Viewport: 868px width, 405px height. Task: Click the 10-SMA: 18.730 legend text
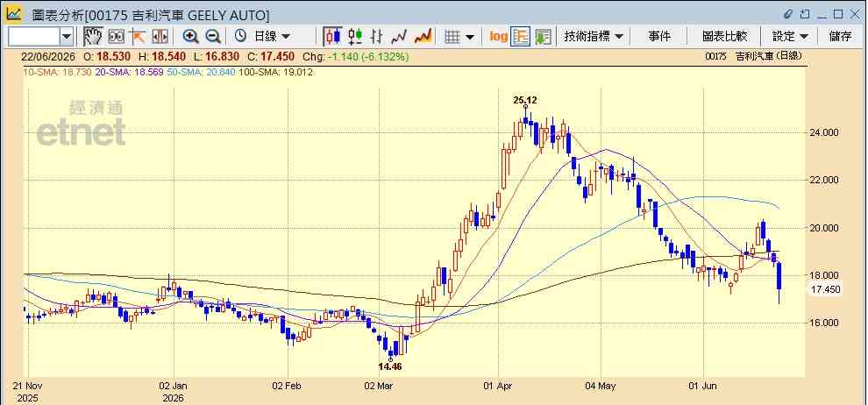pos(58,72)
